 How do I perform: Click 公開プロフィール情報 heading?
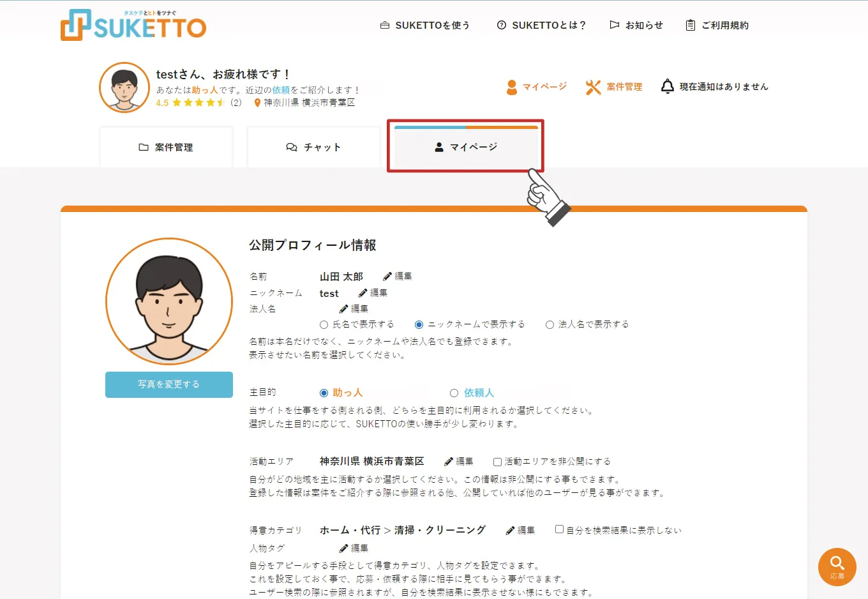pyautogui.click(x=313, y=245)
